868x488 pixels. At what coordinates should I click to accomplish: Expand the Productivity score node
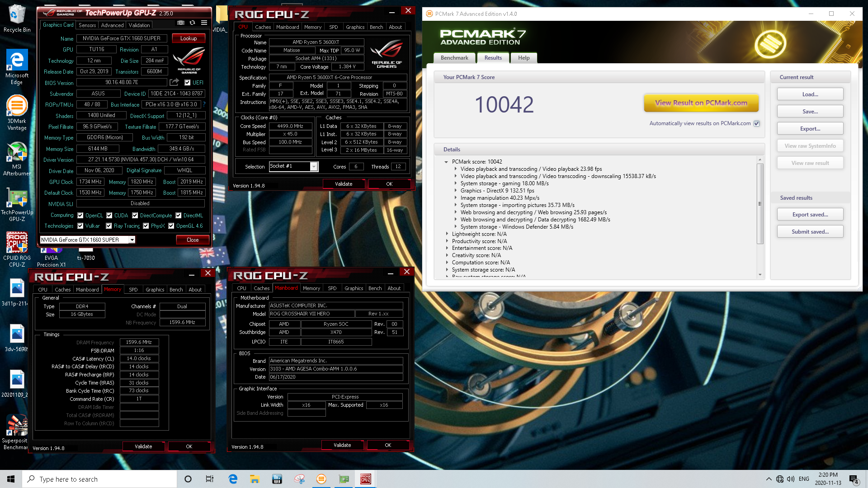pyautogui.click(x=447, y=241)
